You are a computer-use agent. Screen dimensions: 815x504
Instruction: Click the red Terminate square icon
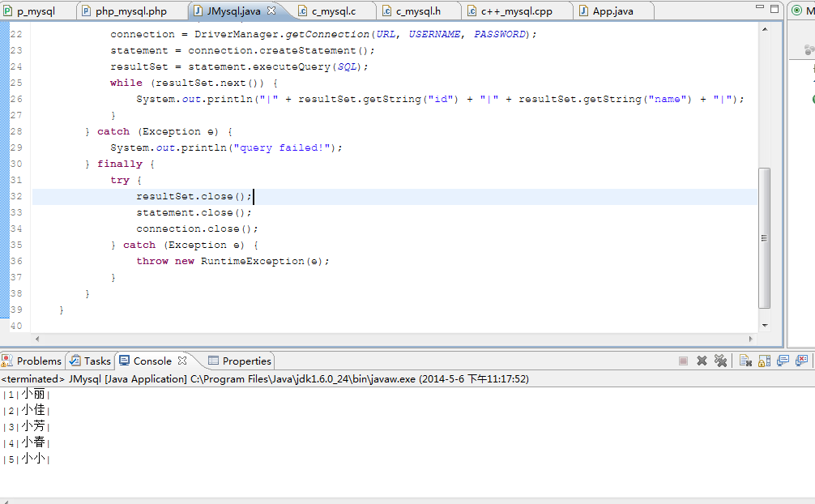(x=683, y=361)
